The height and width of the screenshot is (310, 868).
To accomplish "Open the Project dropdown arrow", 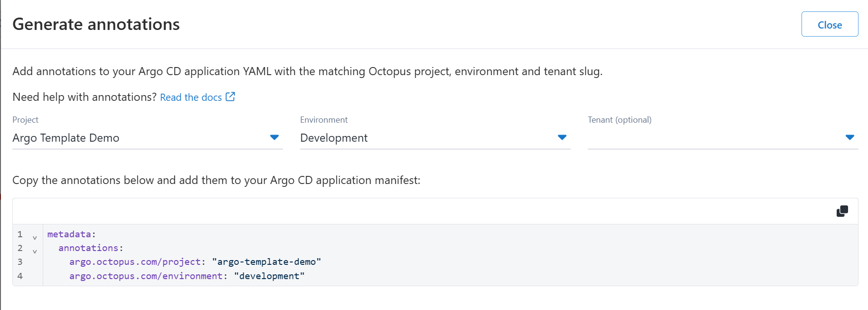I will pyautogui.click(x=274, y=137).
